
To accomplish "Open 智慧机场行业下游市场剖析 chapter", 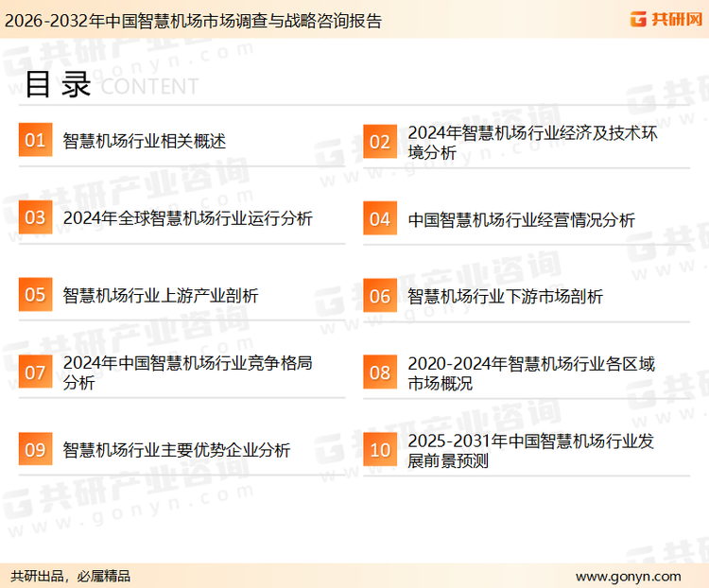I will click(505, 297).
